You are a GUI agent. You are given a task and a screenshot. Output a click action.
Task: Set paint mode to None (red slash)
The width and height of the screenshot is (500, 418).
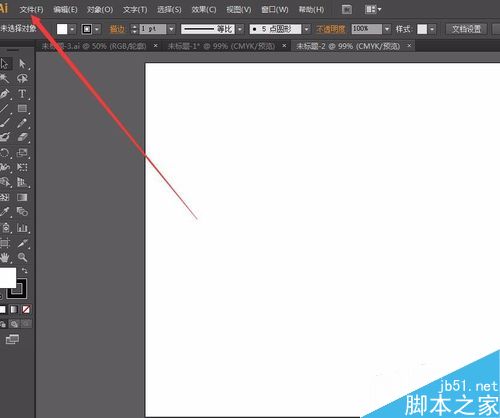tap(26, 310)
